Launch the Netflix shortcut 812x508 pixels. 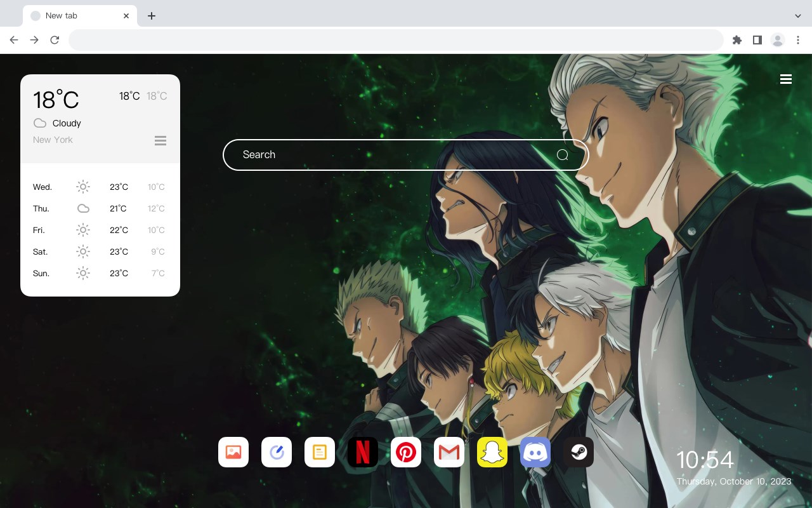[363, 452]
